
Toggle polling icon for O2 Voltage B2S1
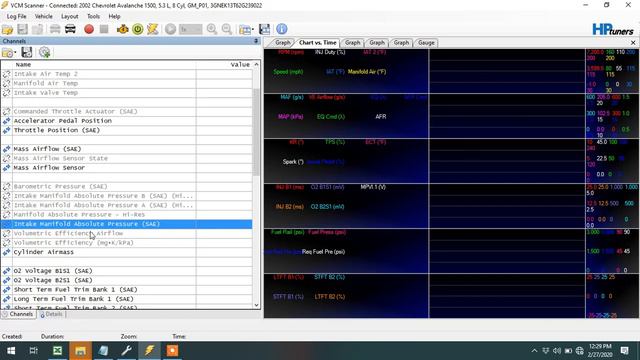click(7, 280)
